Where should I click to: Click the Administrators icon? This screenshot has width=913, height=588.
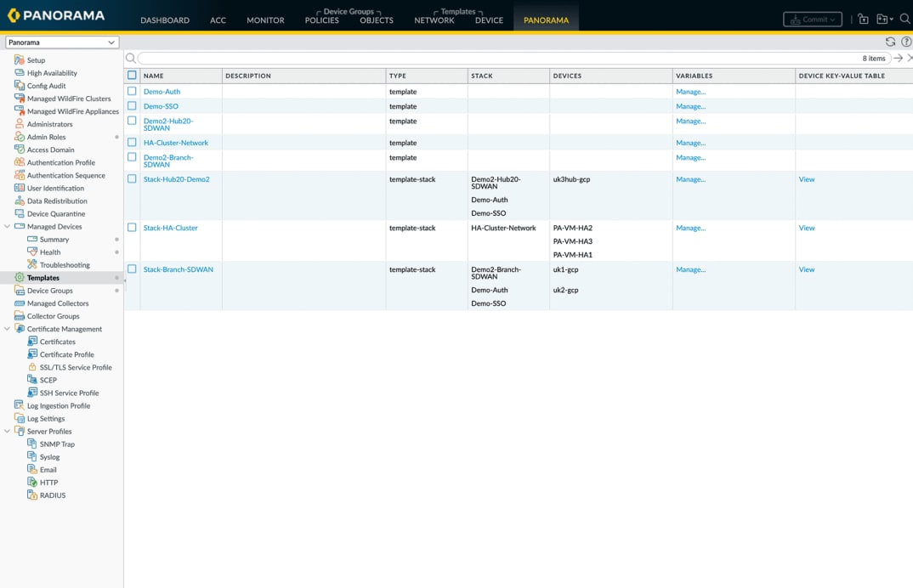pos(19,124)
